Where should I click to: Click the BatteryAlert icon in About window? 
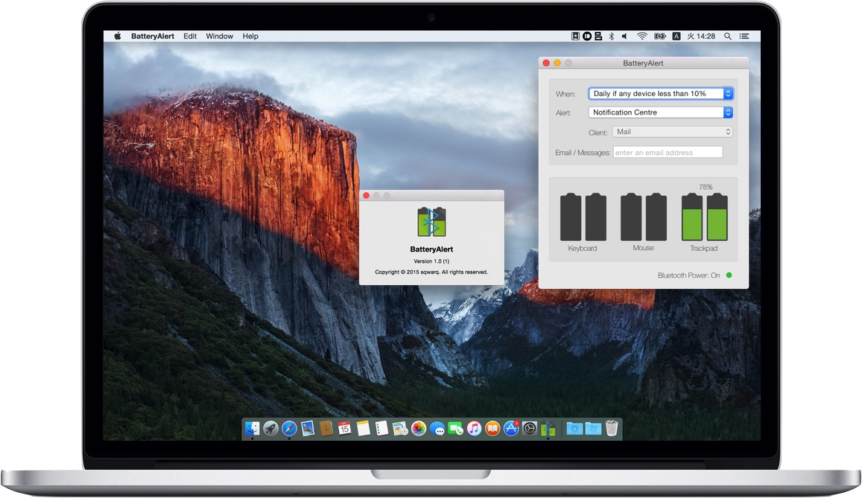[x=431, y=222]
